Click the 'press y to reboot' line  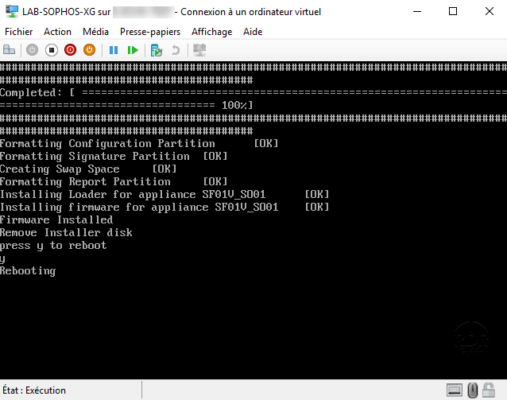[53, 246]
